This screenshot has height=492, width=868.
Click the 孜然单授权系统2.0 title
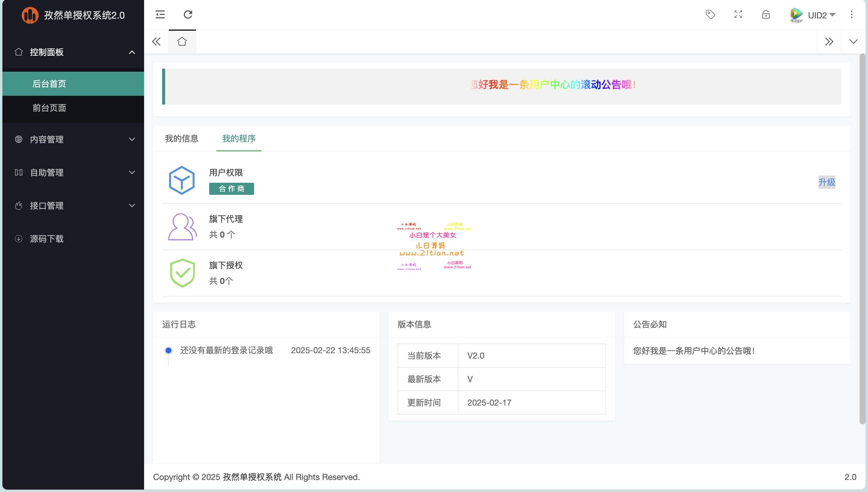[84, 15]
